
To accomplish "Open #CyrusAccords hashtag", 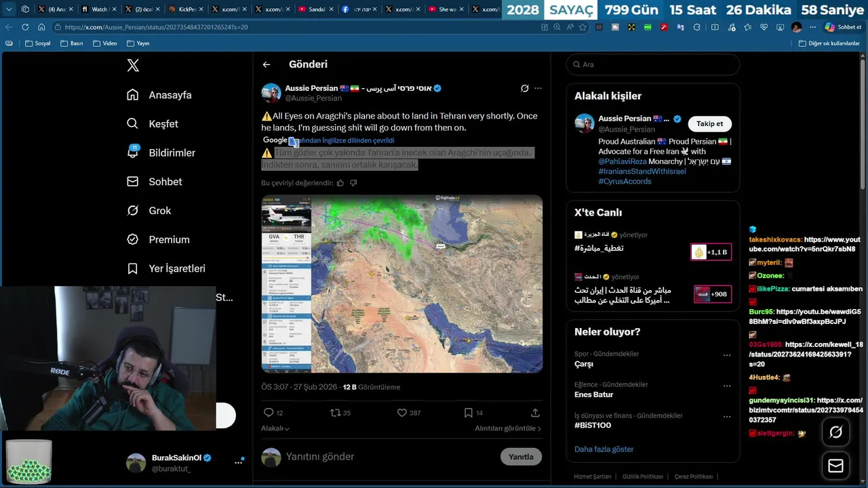I will coord(625,181).
